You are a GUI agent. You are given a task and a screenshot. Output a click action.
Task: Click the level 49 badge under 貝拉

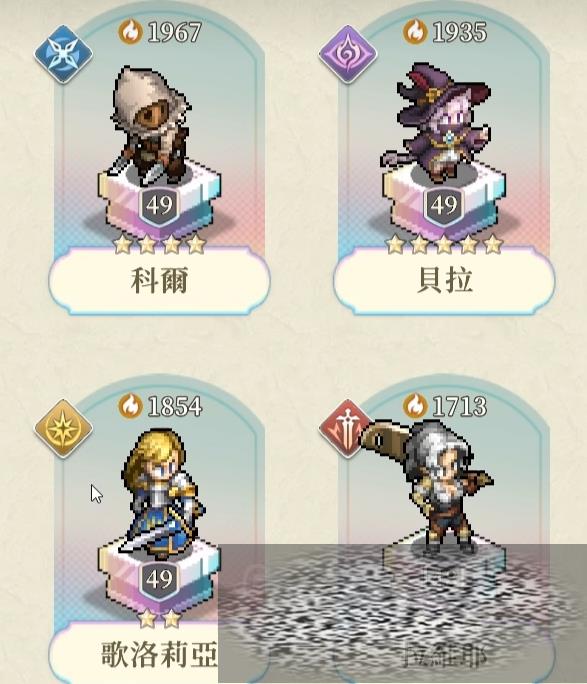(x=444, y=205)
